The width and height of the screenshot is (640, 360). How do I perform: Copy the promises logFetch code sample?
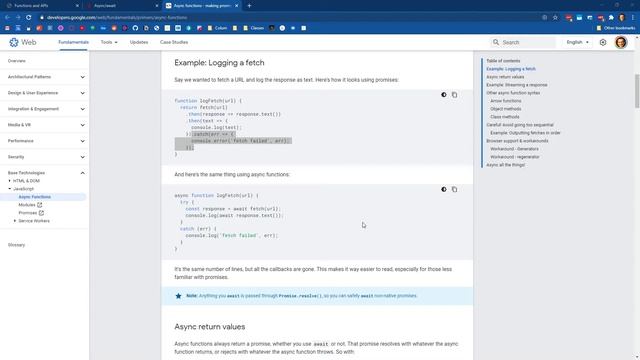click(x=454, y=95)
